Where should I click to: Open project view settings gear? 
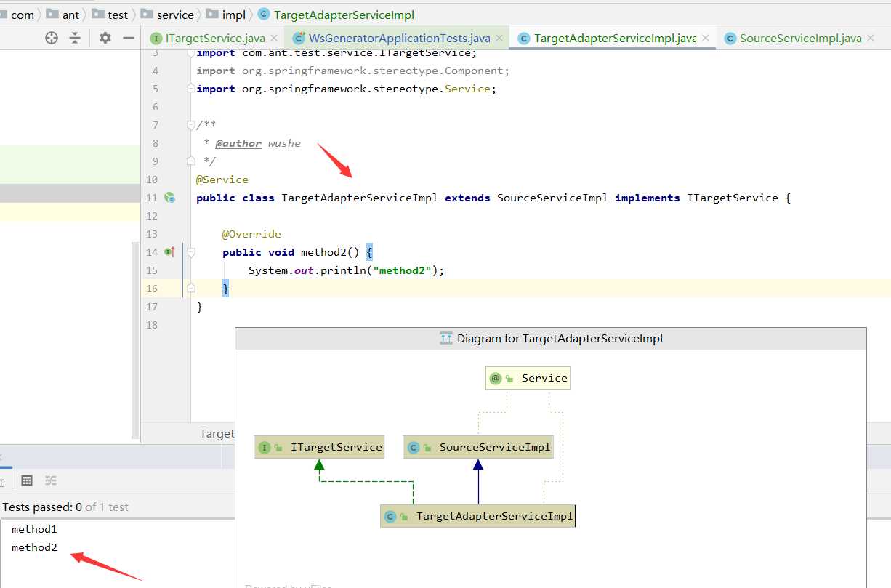(x=105, y=38)
